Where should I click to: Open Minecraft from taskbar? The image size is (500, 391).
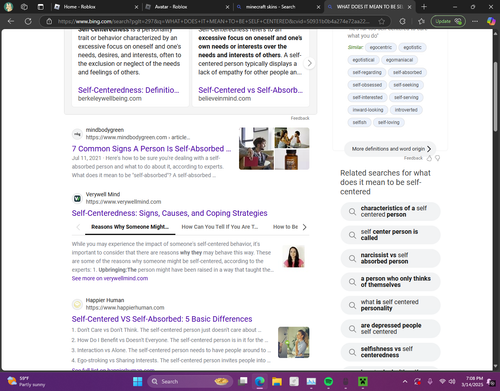pyautogui.click(x=363, y=381)
